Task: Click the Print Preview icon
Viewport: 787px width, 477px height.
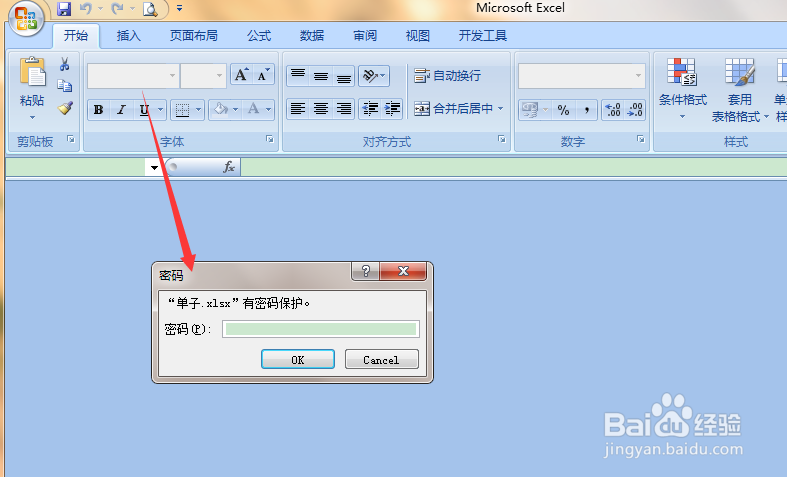Action: click(150, 9)
